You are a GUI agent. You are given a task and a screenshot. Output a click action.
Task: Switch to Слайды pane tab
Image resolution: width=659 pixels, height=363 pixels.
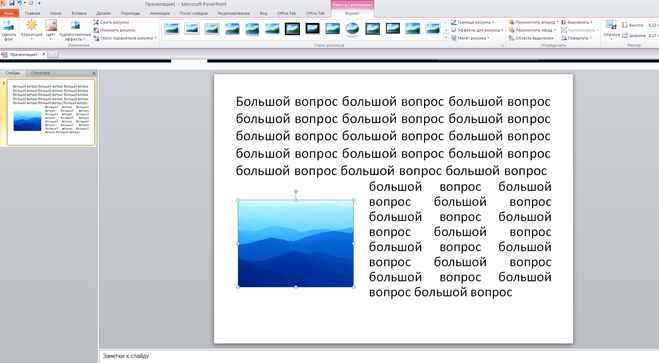[13, 73]
